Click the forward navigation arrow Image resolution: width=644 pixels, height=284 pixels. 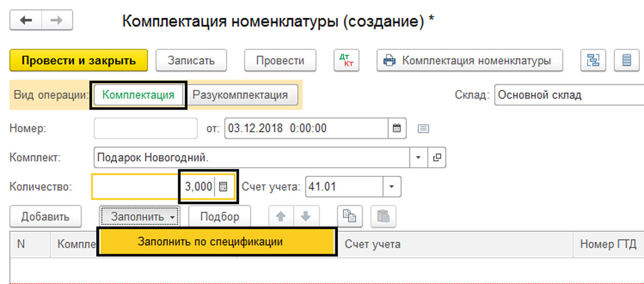click(x=56, y=20)
